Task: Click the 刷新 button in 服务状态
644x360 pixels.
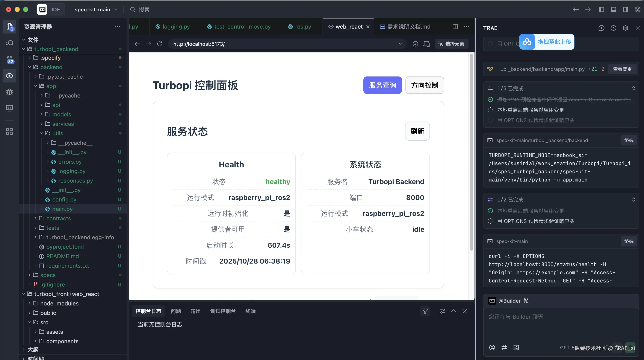Action: (x=417, y=131)
